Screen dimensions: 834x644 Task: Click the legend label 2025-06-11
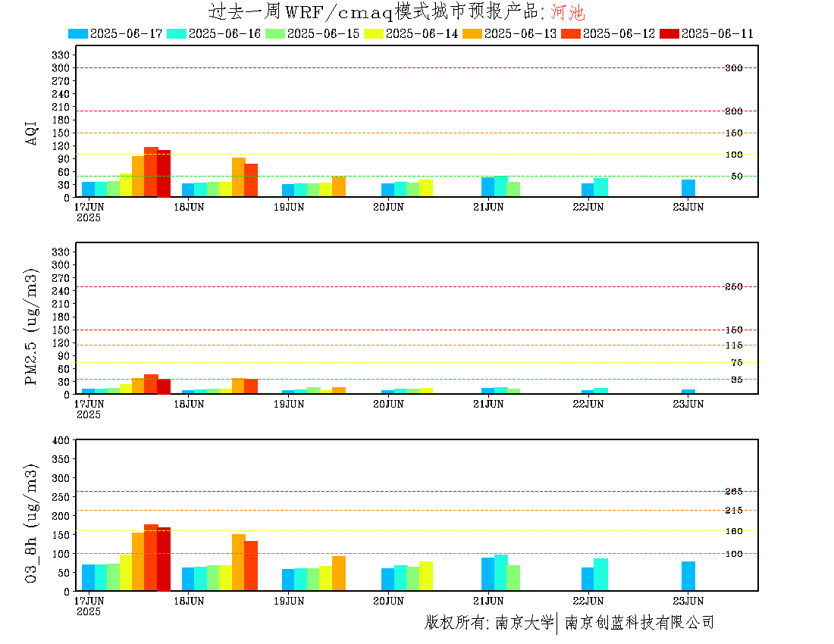pos(717,33)
